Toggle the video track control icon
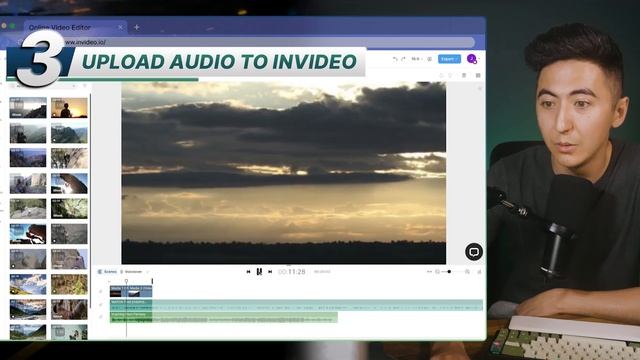Image resolution: width=640 pixels, height=360 pixels. point(101,291)
